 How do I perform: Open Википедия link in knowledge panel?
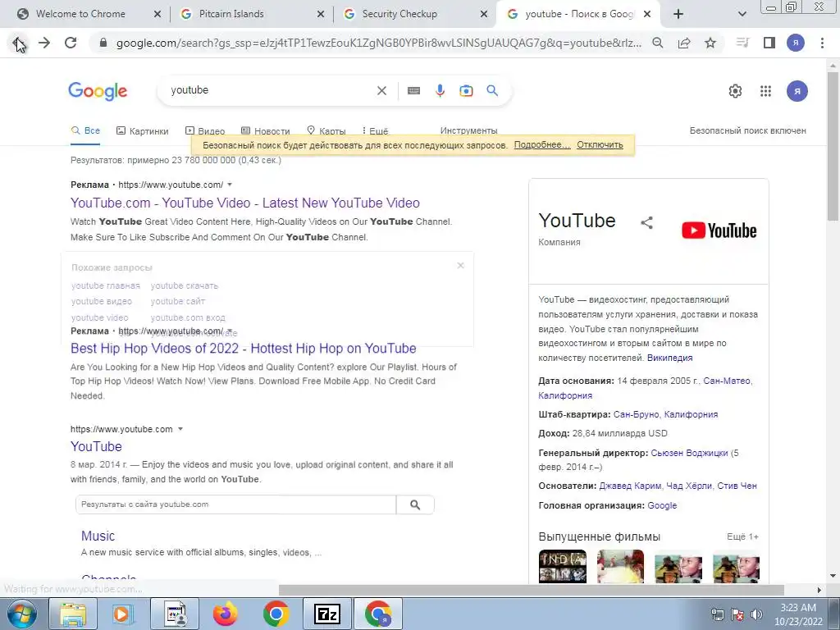click(x=669, y=358)
